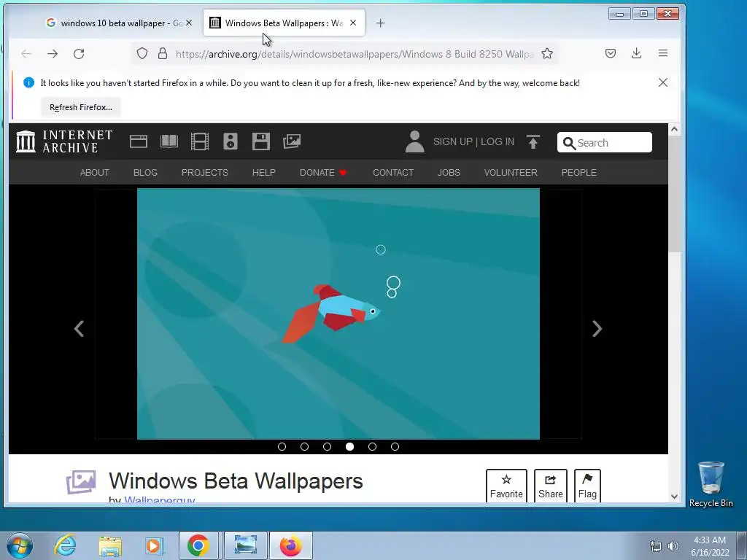The width and height of the screenshot is (747, 560).
Task: Click the Refresh Firefox... button
Action: coord(81,107)
